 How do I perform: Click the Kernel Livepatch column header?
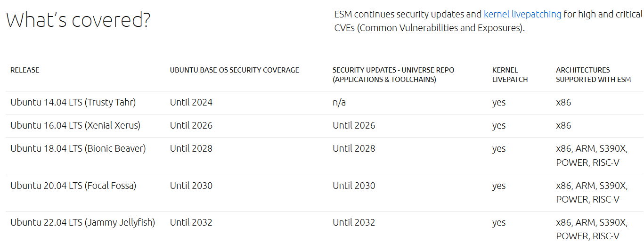pos(510,75)
